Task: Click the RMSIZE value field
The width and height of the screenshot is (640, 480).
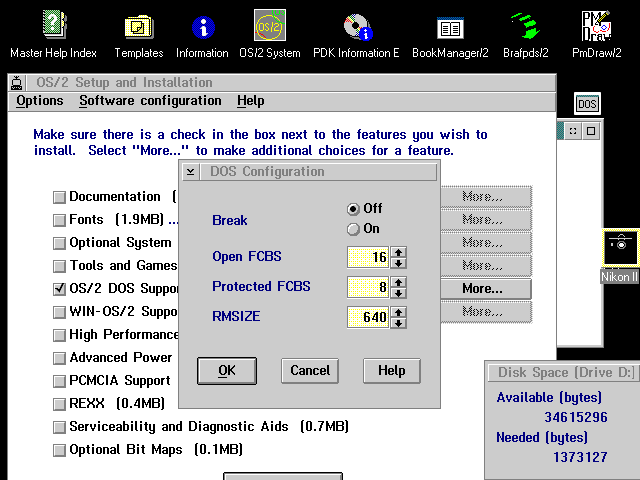Action: (368, 318)
